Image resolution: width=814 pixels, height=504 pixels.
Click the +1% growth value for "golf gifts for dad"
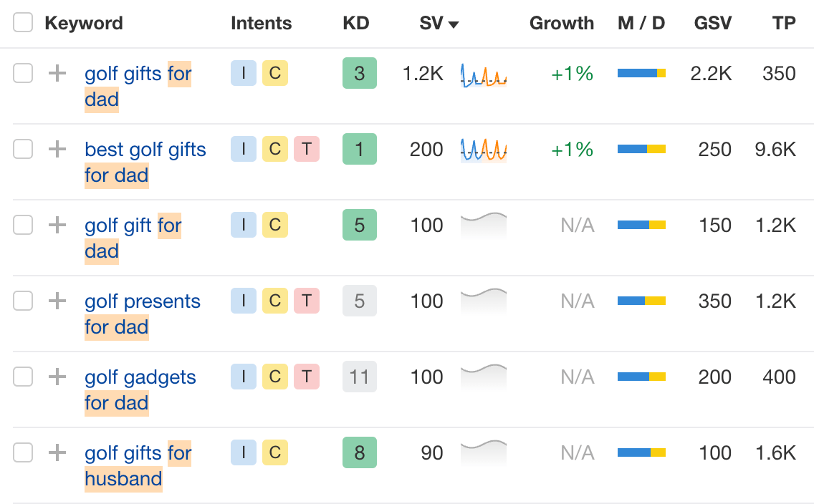(x=570, y=73)
